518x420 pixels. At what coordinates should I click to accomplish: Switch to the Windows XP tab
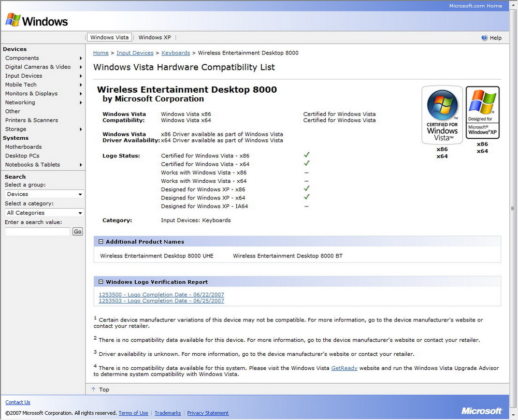154,37
